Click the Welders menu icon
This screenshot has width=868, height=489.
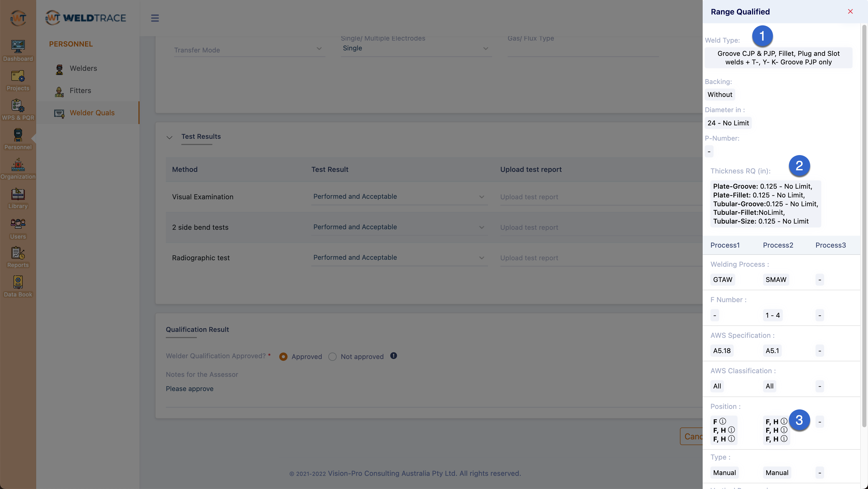59,69
